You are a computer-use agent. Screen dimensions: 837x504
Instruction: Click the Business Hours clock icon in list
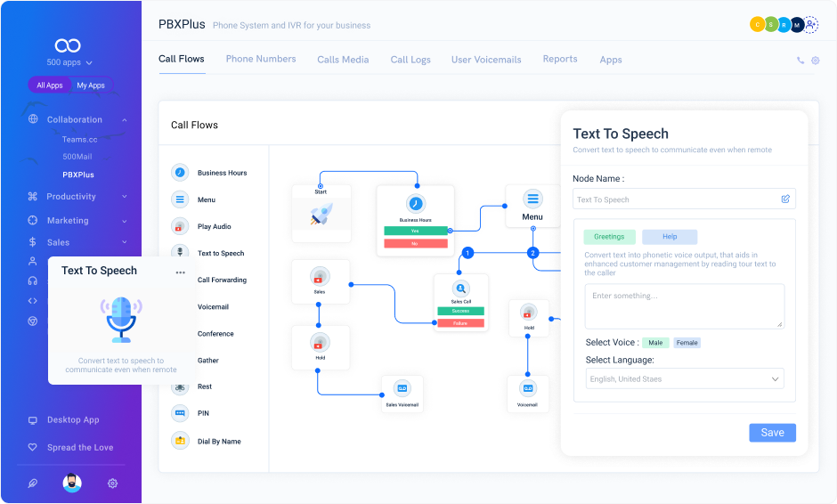coord(180,173)
